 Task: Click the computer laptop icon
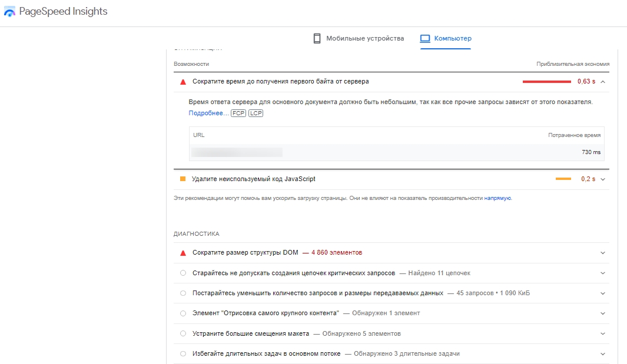[425, 39]
